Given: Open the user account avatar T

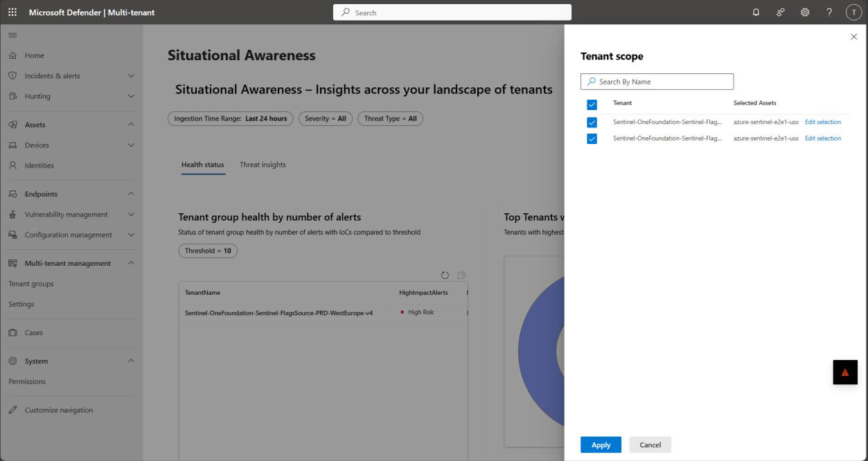Looking at the screenshot, I should (853, 12).
